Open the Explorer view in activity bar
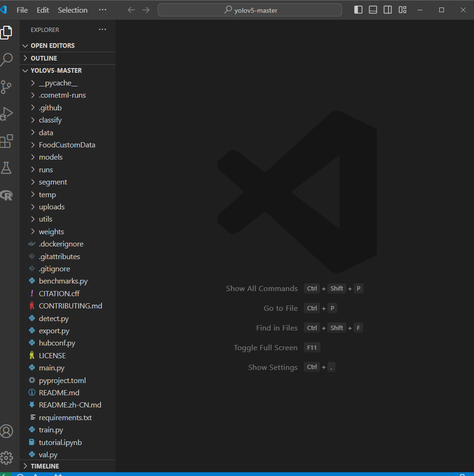Screen dimensions: 474x476 (6, 32)
